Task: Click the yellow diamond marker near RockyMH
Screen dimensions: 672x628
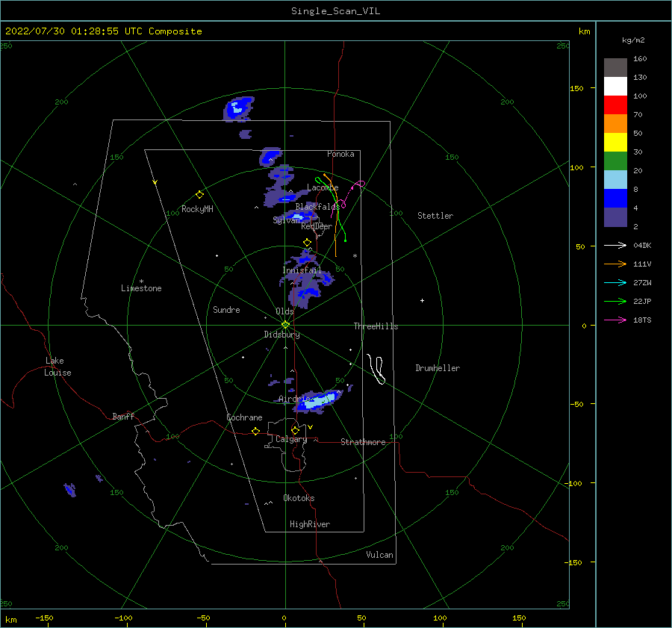Action: (x=199, y=195)
